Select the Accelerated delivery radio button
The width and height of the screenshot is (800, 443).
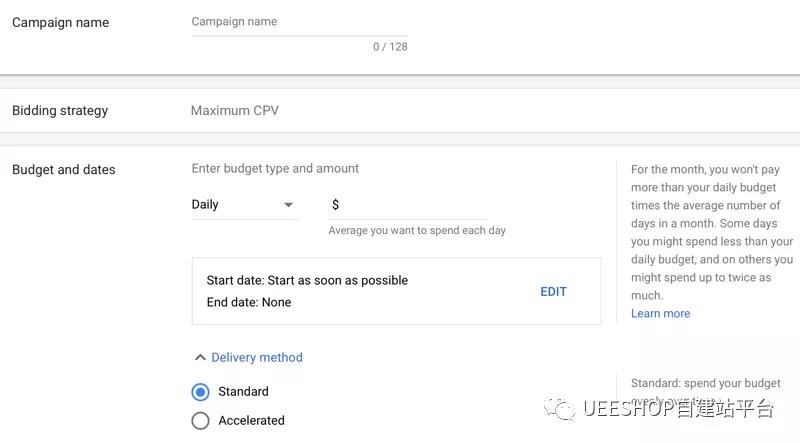click(200, 421)
